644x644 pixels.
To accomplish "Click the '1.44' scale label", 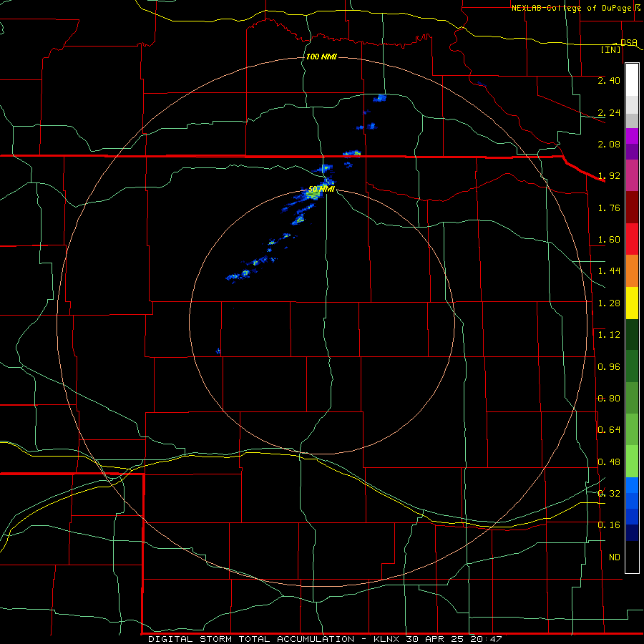I will tap(609, 271).
